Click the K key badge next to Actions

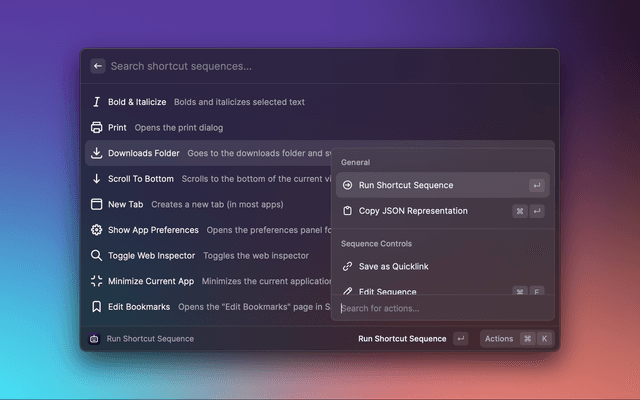[544, 339]
